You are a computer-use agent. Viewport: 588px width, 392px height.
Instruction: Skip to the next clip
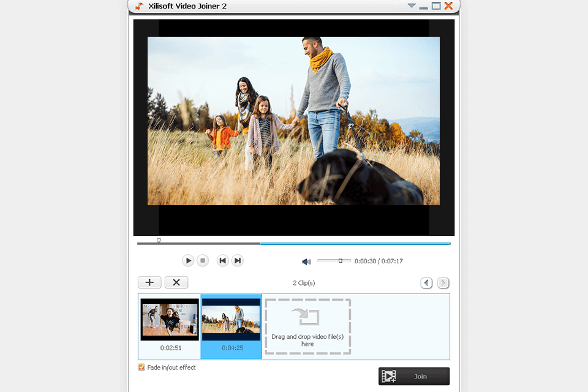[238, 260]
